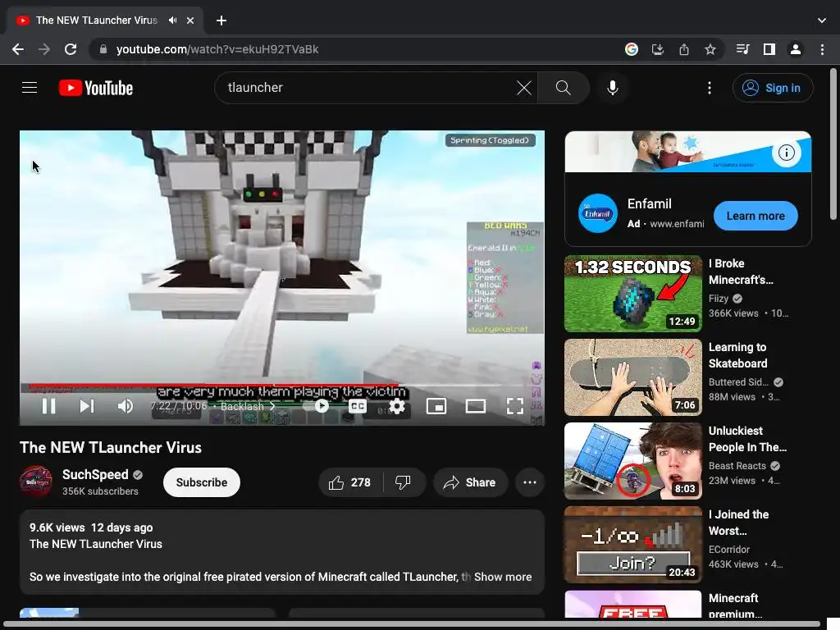Clear the search box with the X

click(524, 87)
